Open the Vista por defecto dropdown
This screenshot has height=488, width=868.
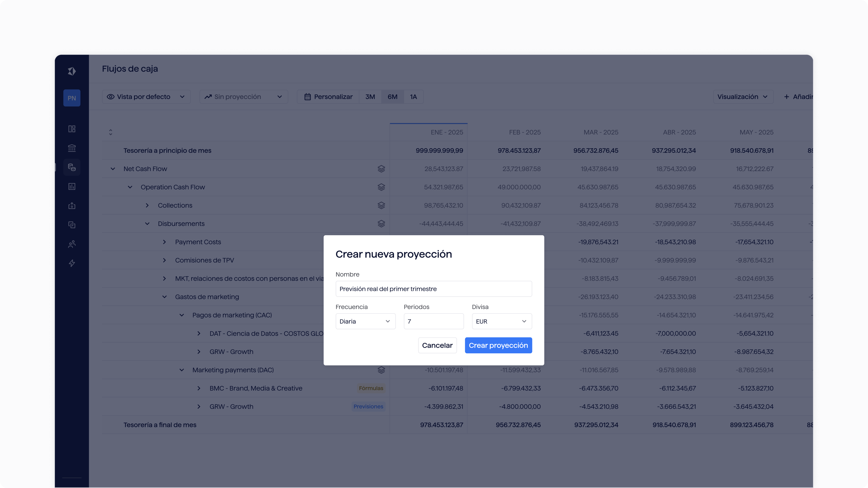point(146,97)
